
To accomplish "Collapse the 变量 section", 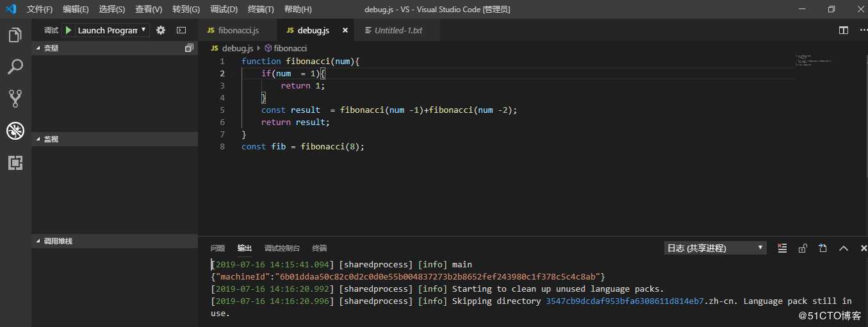I will pos(115,48).
